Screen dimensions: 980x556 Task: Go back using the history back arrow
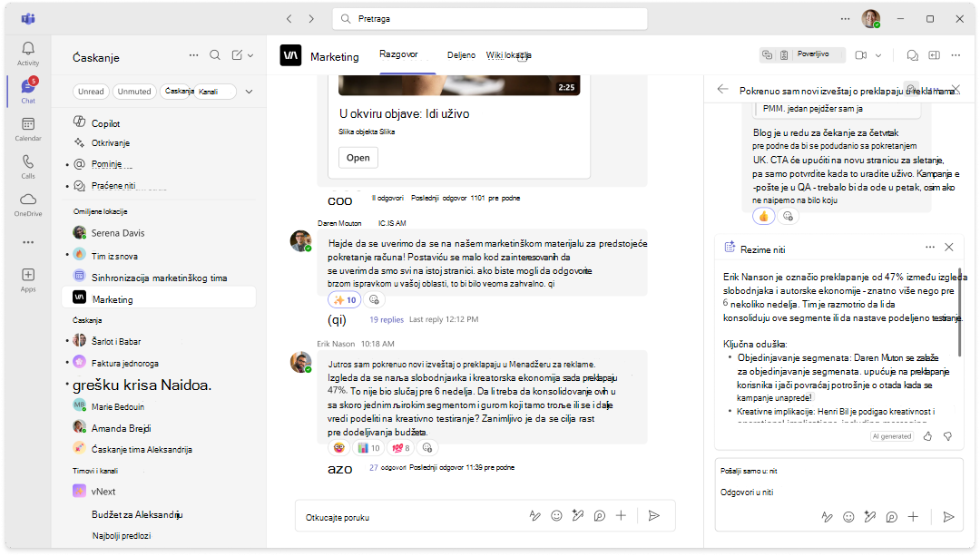point(289,19)
